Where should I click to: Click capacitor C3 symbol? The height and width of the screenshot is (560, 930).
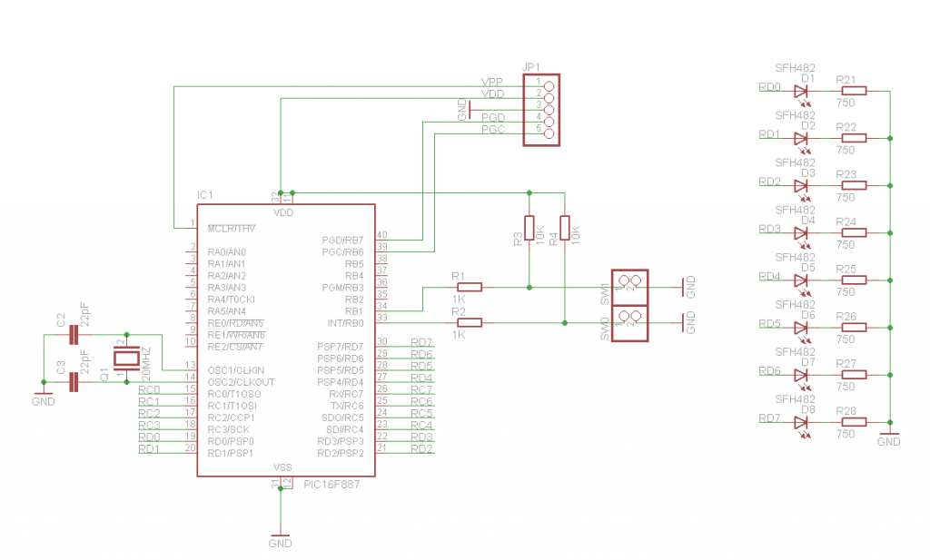tap(74, 382)
